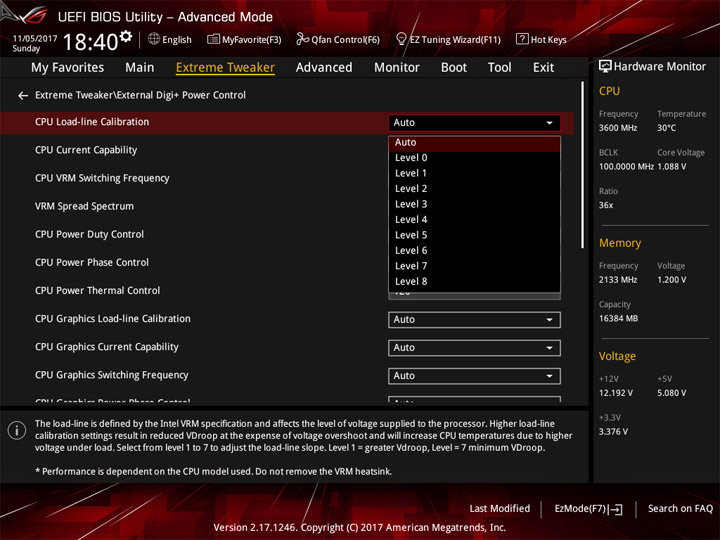Go to the Advanced tab
The image size is (720, 540).
pos(324,68)
